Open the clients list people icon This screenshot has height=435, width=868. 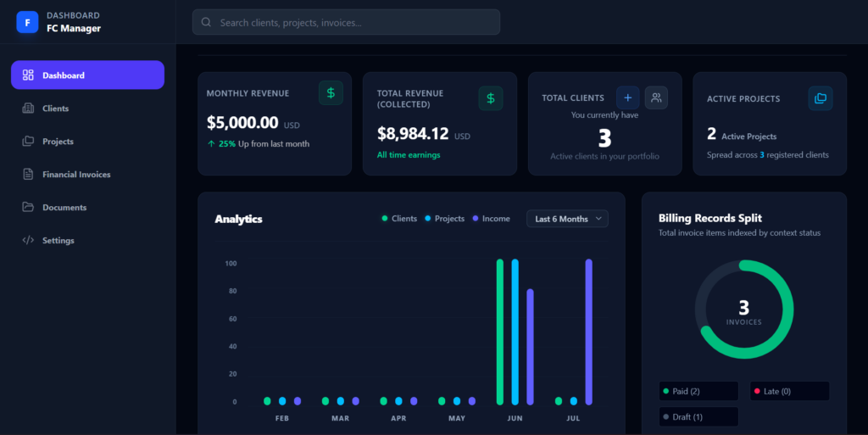[x=656, y=98]
